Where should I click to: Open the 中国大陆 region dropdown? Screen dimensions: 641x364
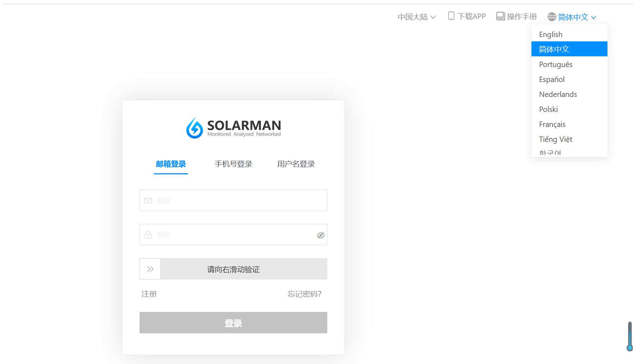click(417, 17)
